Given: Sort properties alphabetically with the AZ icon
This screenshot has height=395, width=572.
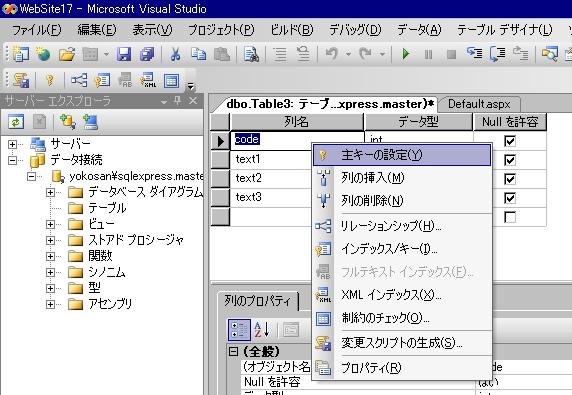Looking at the screenshot, I should click(x=262, y=330).
